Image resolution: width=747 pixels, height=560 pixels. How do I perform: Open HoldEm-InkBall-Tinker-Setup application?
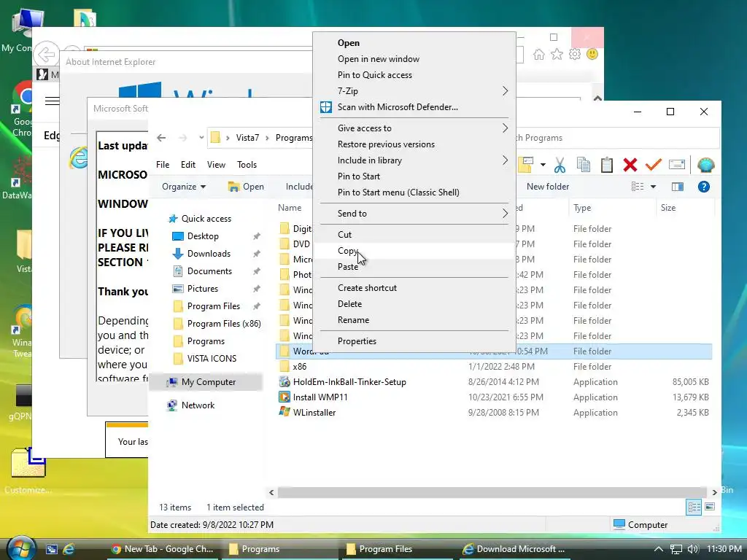pos(349,382)
